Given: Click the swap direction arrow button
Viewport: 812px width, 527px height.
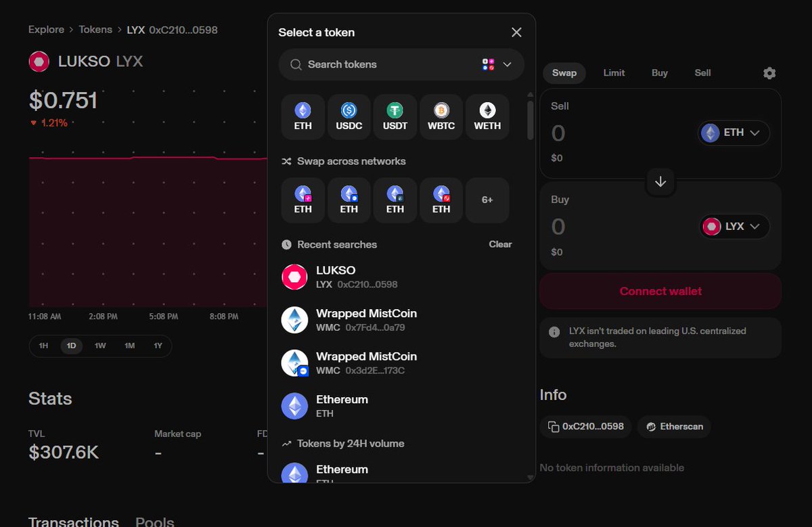Looking at the screenshot, I should pyautogui.click(x=660, y=182).
